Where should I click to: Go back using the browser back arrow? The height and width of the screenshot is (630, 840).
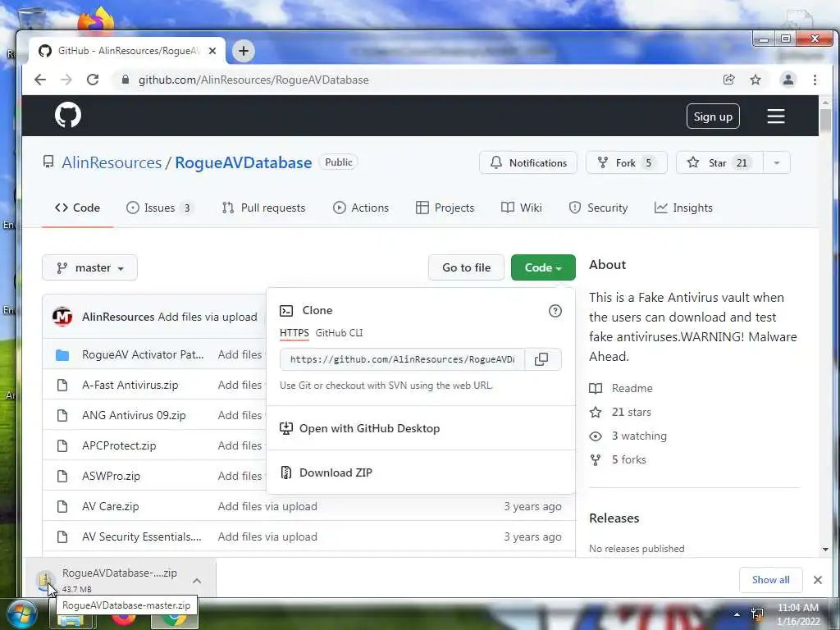[40, 80]
